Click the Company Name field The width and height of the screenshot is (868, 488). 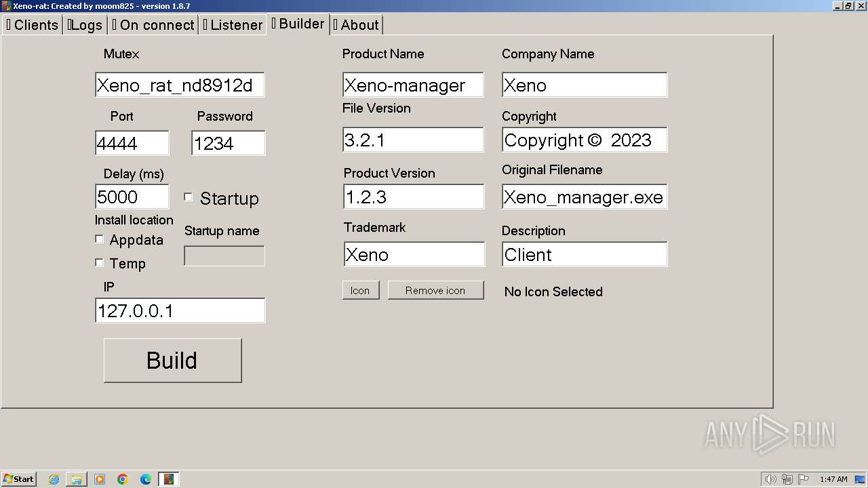585,85
